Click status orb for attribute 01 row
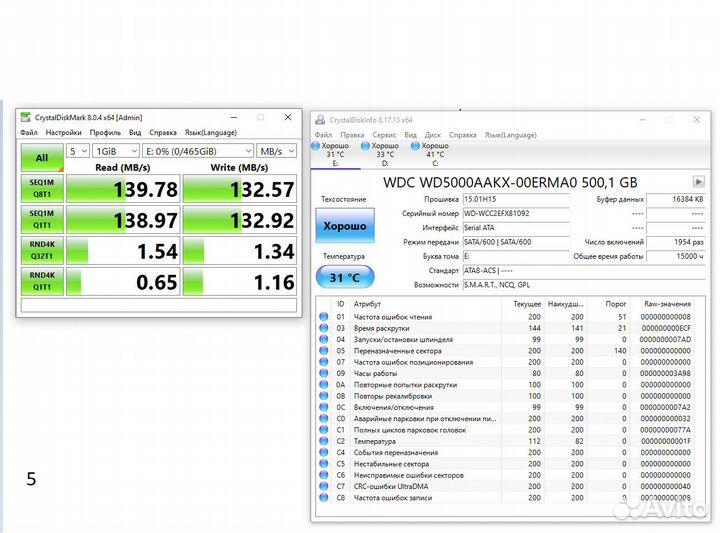Image resolution: width=720 pixels, height=533 pixels. (x=324, y=317)
